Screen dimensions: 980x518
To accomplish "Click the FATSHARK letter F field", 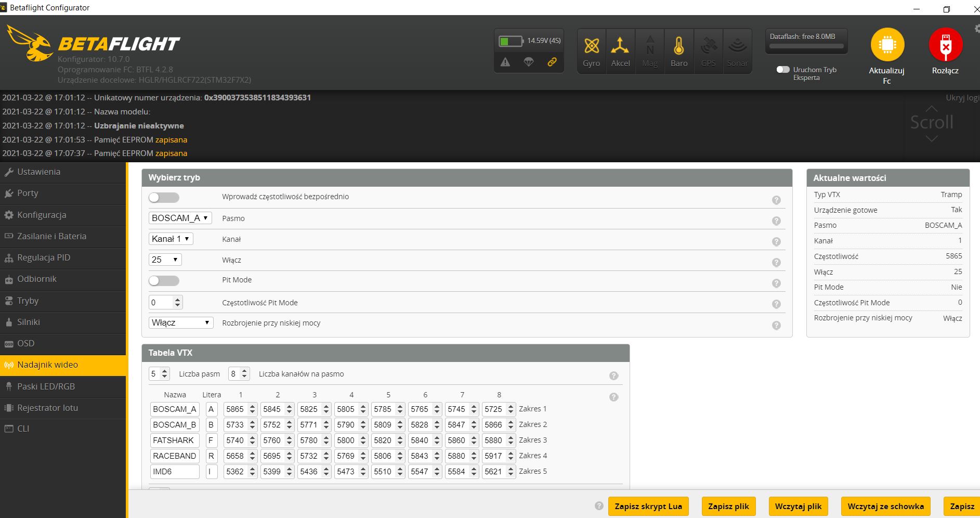I will [x=212, y=441].
